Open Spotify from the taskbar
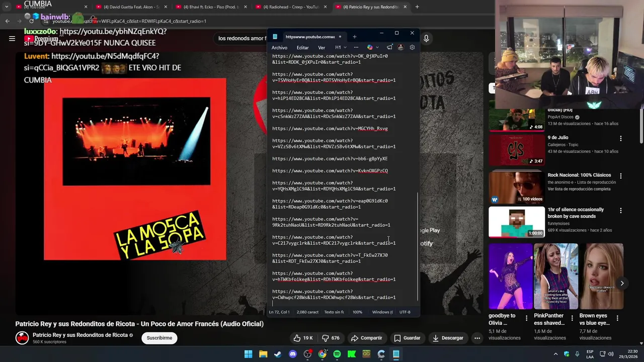 pos(337,354)
